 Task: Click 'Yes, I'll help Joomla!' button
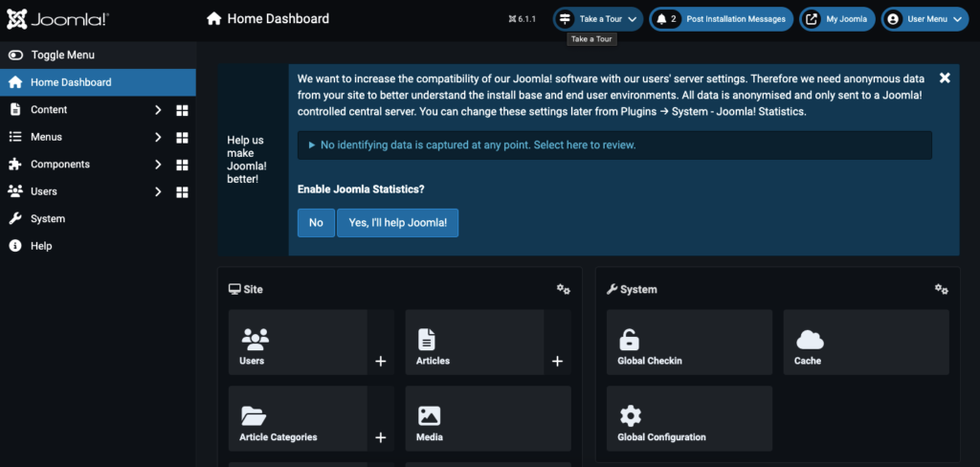point(397,223)
